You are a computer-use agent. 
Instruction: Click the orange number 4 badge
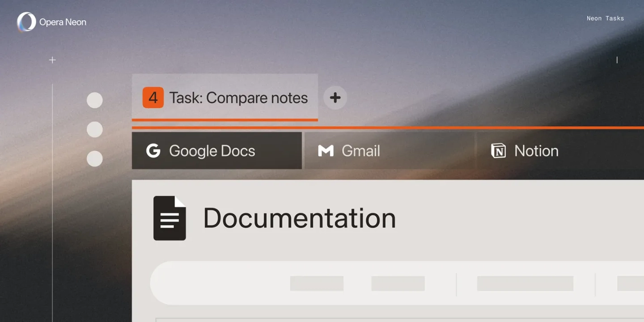point(153,97)
